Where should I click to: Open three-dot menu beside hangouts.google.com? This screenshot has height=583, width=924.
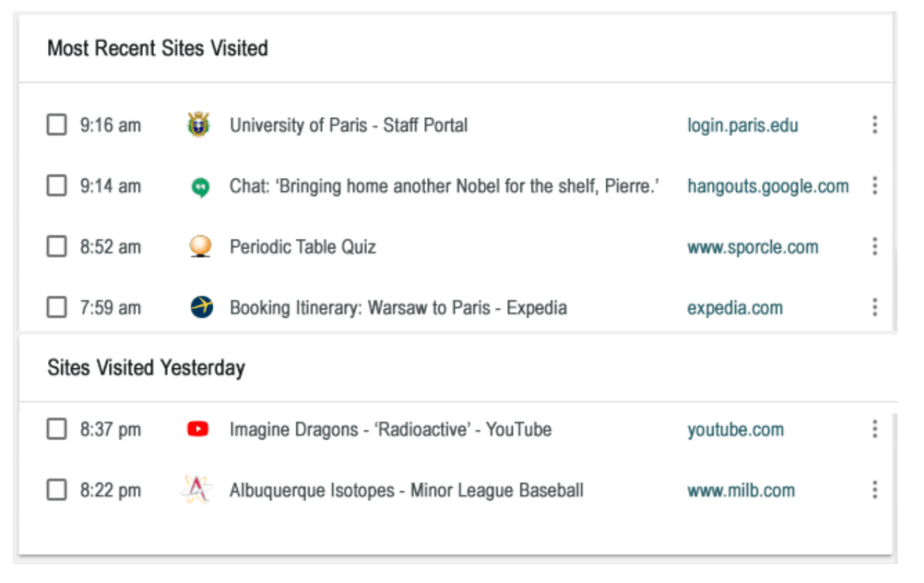pyautogui.click(x=874, y=186)
